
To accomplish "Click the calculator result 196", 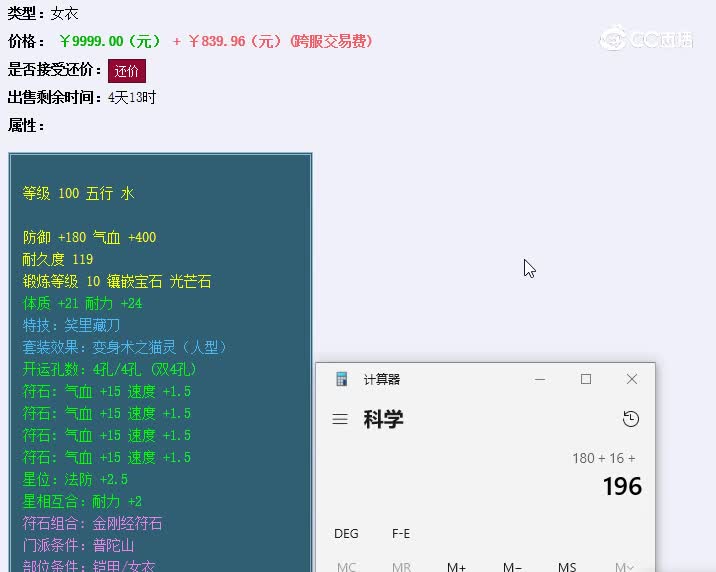I will click(x=622, y=486).
